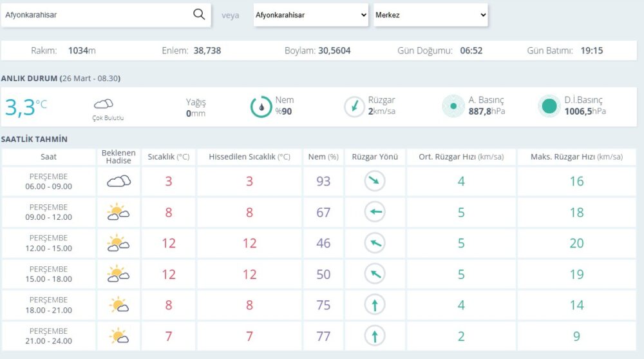Select the Hissedilen Sıcaklık column header
Viewport: 644px width, 359px height.
click(249, 157)
